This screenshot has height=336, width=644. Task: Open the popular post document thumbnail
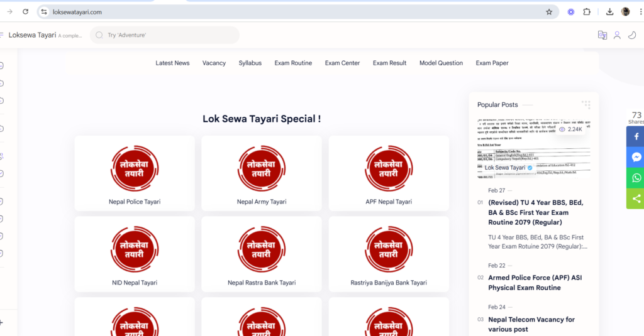click(x=533, y=149)
